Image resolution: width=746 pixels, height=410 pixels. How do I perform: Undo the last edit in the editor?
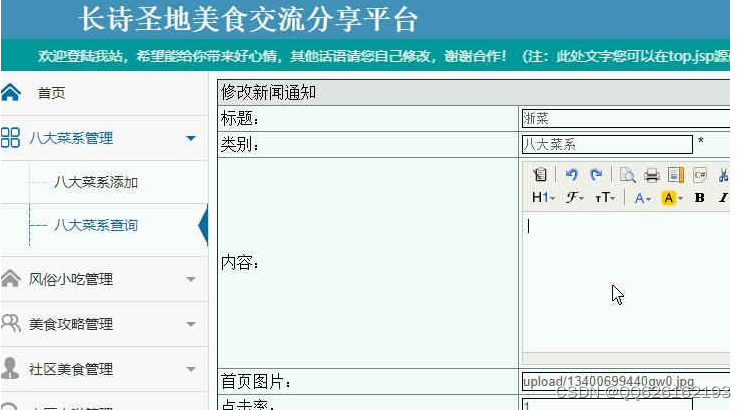[571, 175]
